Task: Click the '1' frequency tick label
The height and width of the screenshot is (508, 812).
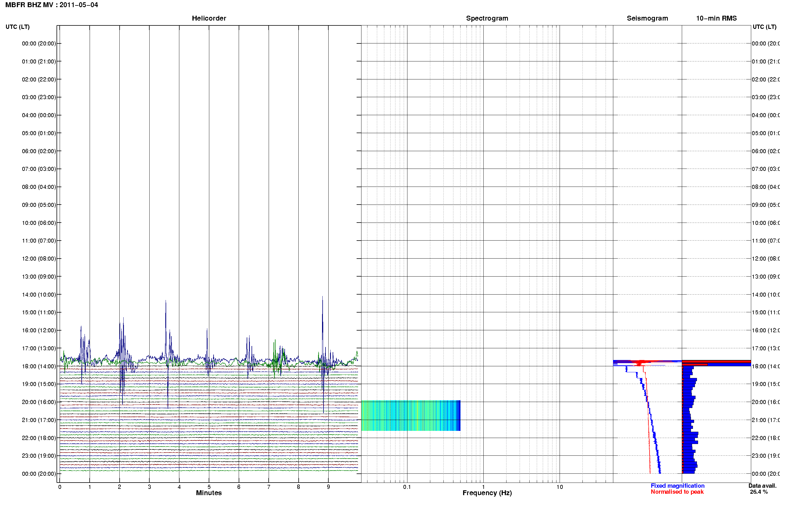Action: (x=483, y=487)
